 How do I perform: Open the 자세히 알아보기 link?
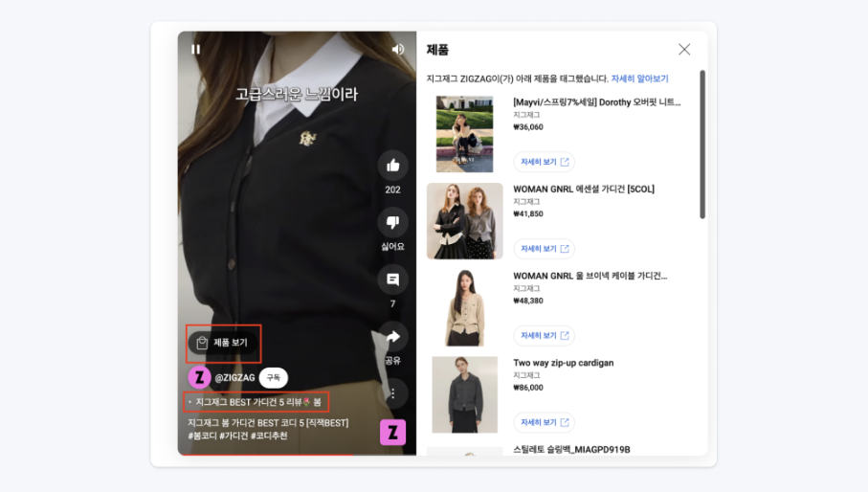pos(639,78)
